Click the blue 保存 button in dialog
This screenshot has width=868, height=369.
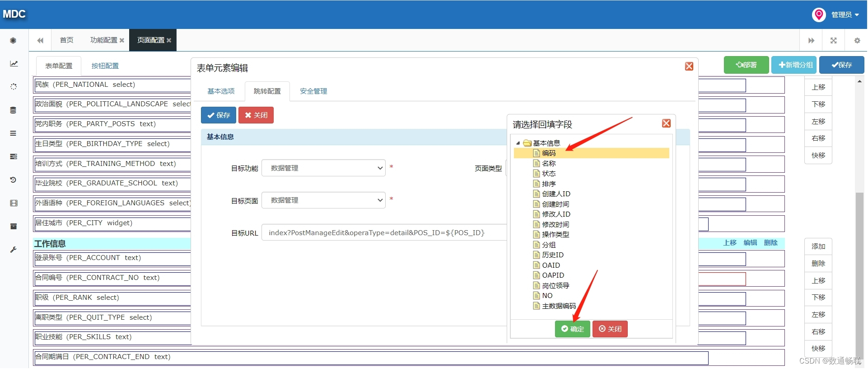[x=219, y=115]
